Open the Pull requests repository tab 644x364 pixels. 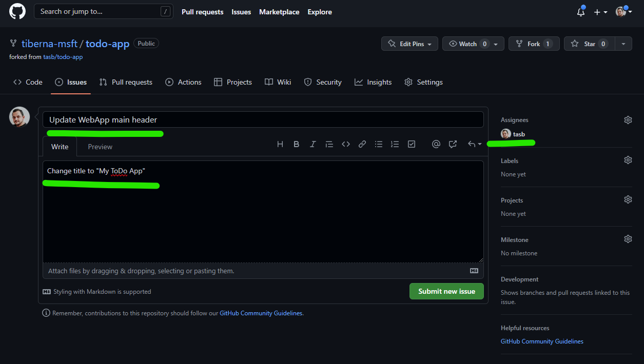126,82
